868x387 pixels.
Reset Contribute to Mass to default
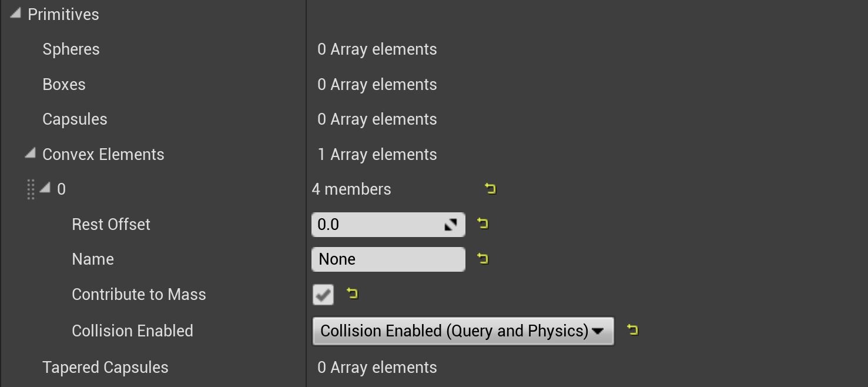[x=352, y=293]
